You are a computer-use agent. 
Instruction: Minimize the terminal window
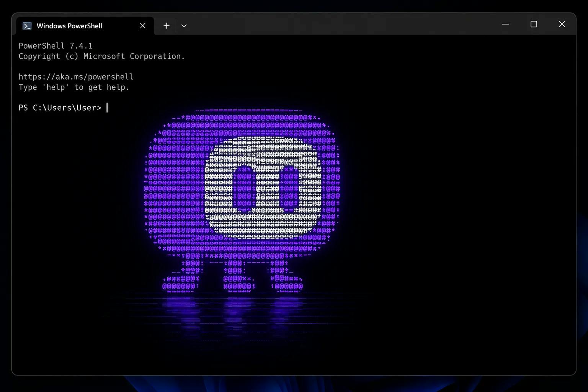(x=505, y=24)
